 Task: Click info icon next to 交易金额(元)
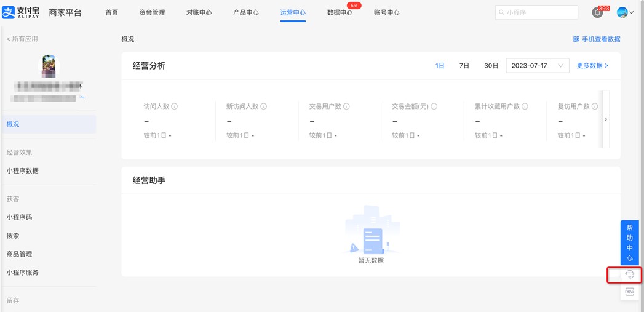coord(434,106)
